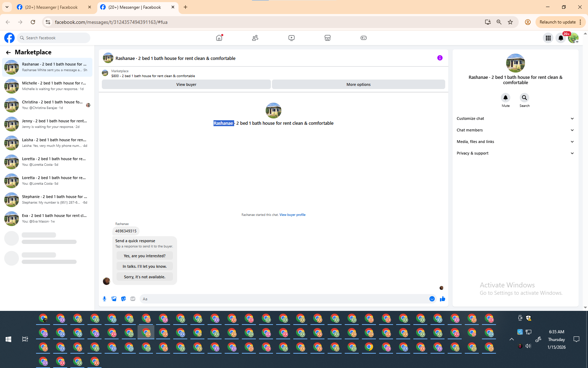
Task: Open Stephanie conversation in list
Action: click(47, 199)
